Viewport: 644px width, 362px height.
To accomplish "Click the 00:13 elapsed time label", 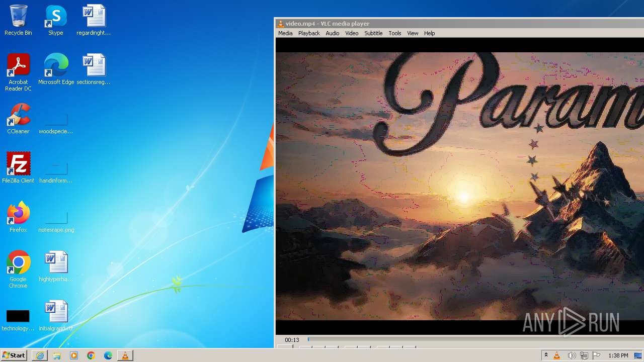I will (292, 340).
